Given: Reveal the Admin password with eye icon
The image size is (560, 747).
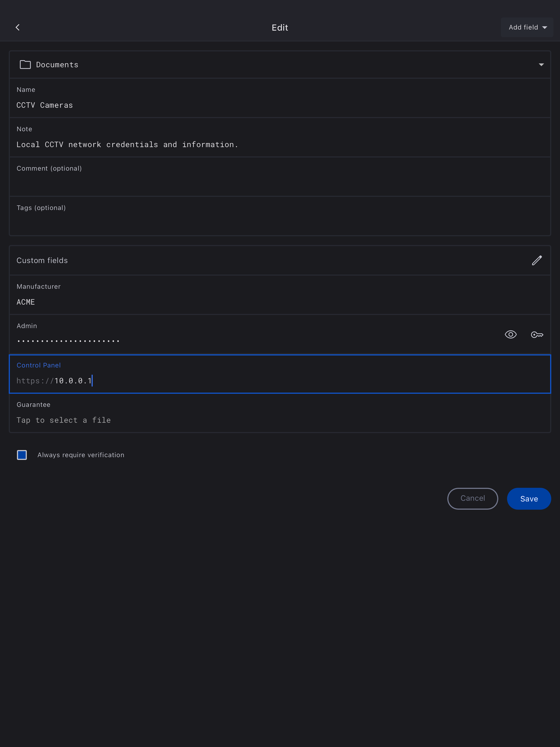Looking at the screenshot, I should [x=510, y=334].
